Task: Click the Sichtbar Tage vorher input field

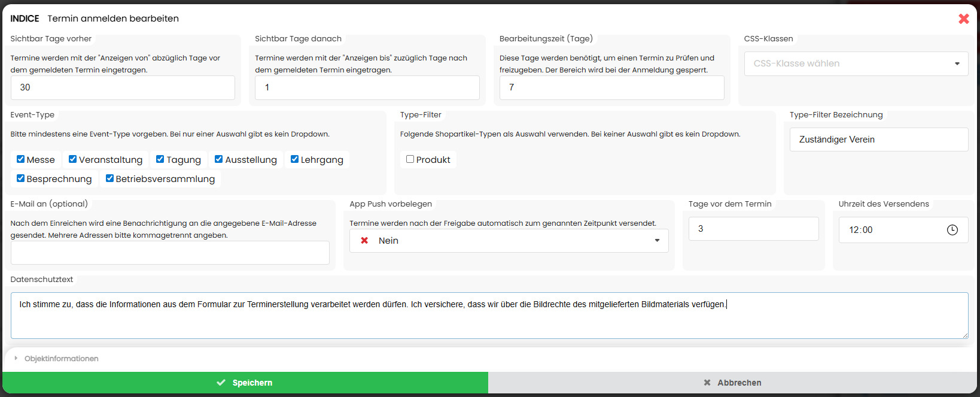Action: (x=123, y=87)
